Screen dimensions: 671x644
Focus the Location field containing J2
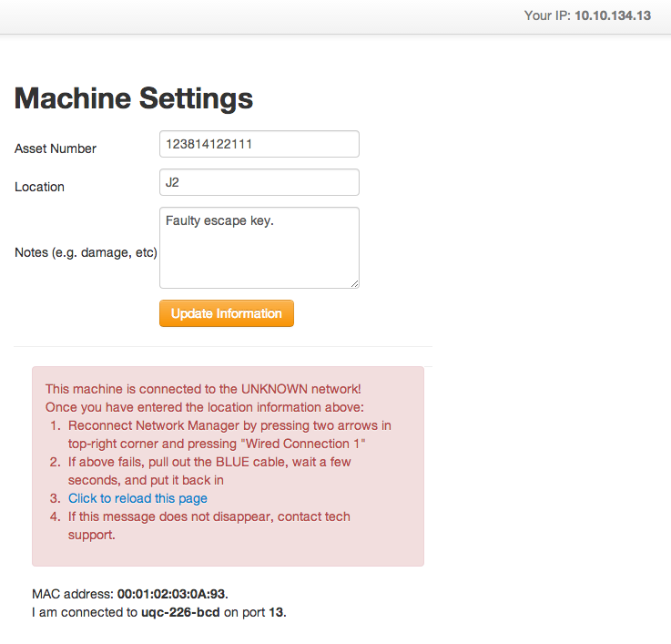(x=259, y=182)
